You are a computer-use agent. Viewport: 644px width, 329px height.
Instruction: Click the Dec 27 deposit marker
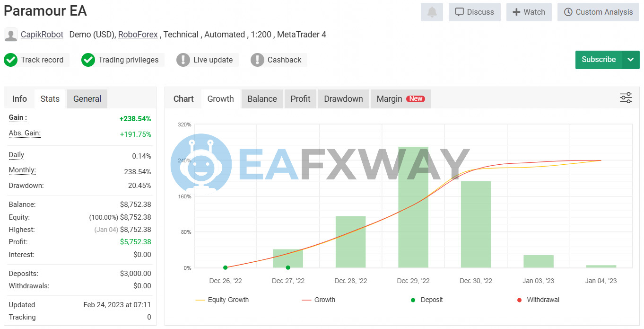point(288,268)
